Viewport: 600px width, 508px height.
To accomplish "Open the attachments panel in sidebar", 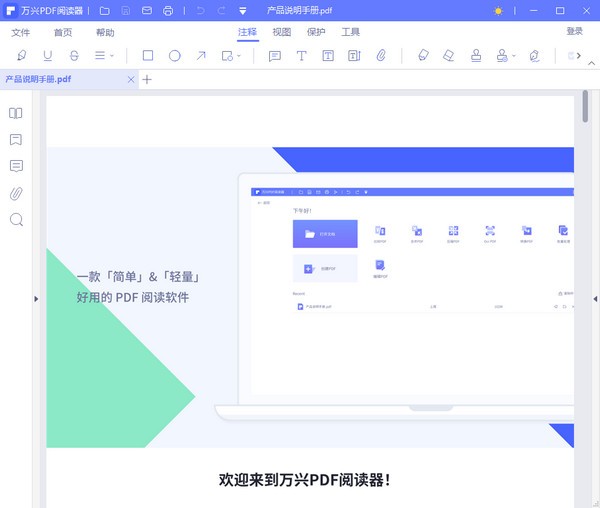I will (x=16, y=193).
